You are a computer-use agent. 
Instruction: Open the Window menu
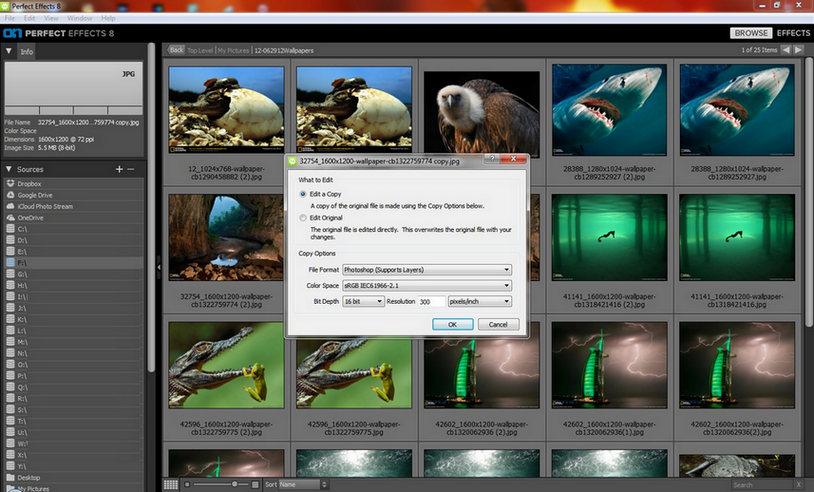(80, 18)
